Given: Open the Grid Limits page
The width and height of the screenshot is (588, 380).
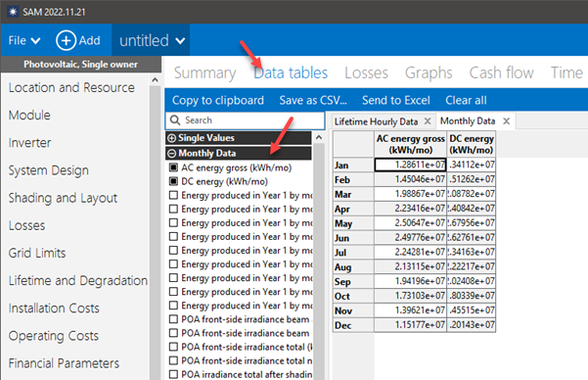Looking at the screenshot, I should 37,253.
